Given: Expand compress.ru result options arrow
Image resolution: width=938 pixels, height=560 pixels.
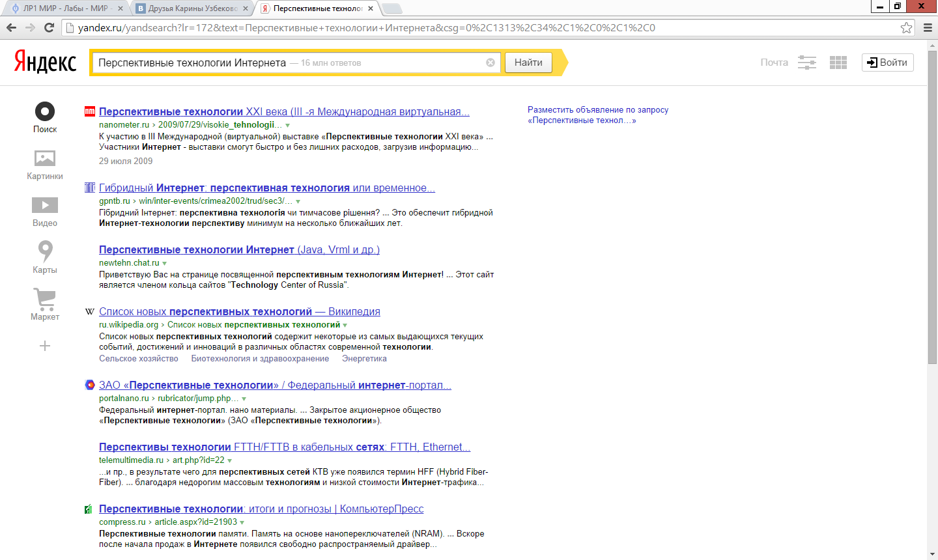Looking at the screenshot, I should coord(242,522).
